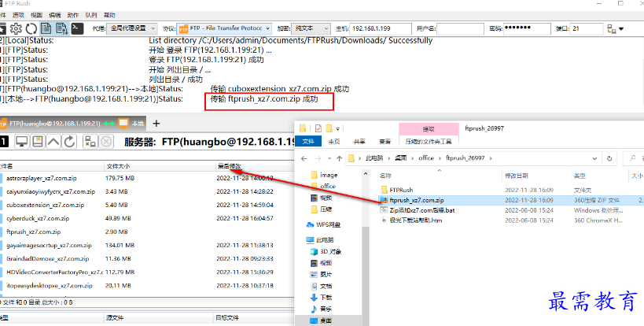Click the monitor icon in server toolbar

[22, 142]
